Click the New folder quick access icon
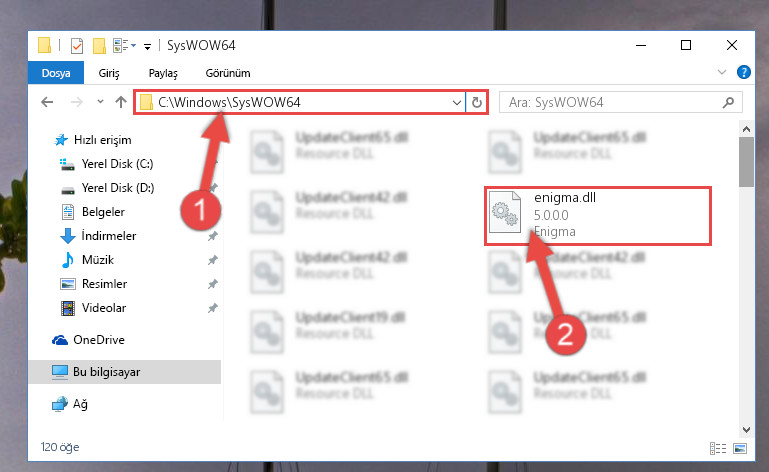The height and width of the screenshot is (472, 769). (100, 46)
